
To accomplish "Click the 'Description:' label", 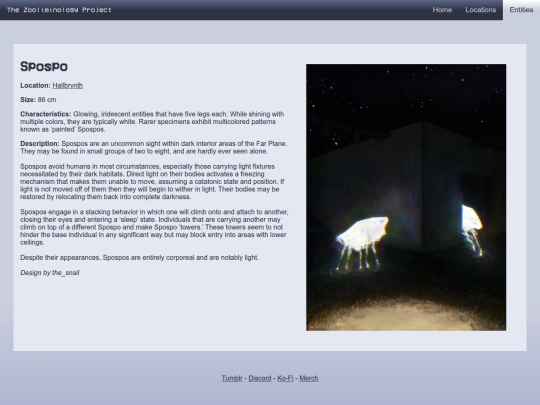I will 40,144.
